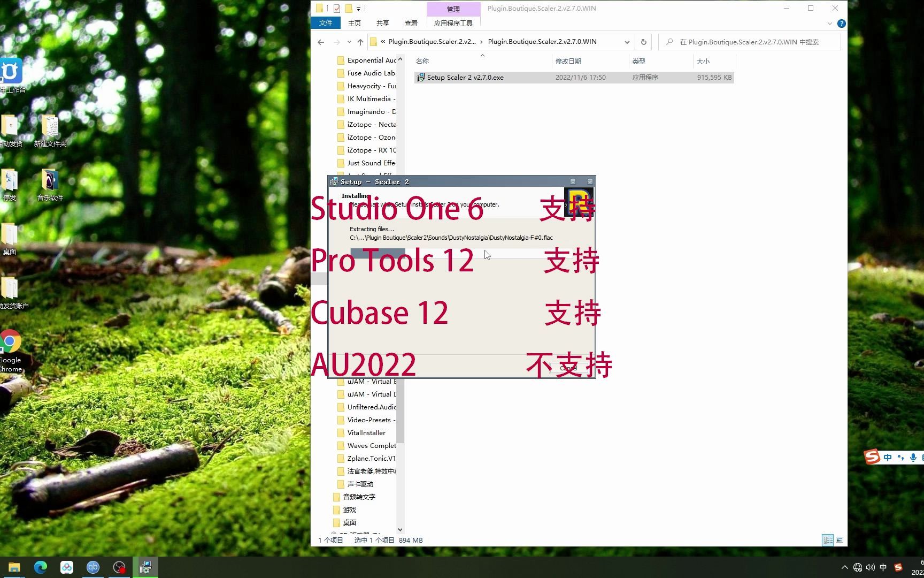Launch Microsoft Edge from the taskbar
Image resolution: width=924 pixels, height=578 pixels.
coord(40,567)
